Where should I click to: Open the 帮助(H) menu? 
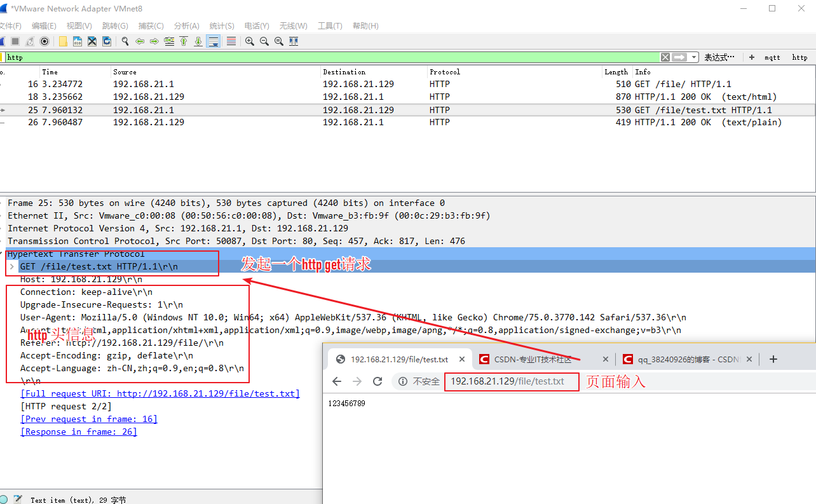365,26
